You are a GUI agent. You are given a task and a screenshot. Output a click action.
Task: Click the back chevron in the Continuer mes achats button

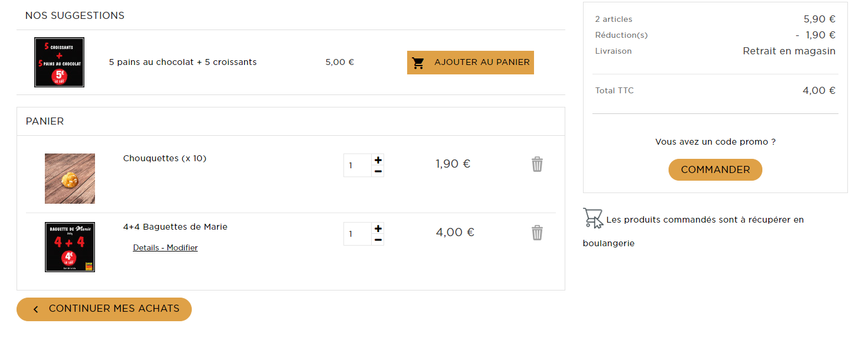point(35,309)
